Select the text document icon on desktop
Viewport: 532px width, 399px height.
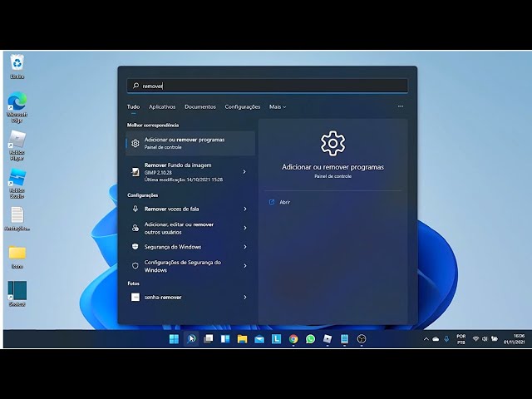[x=17, y=219]
